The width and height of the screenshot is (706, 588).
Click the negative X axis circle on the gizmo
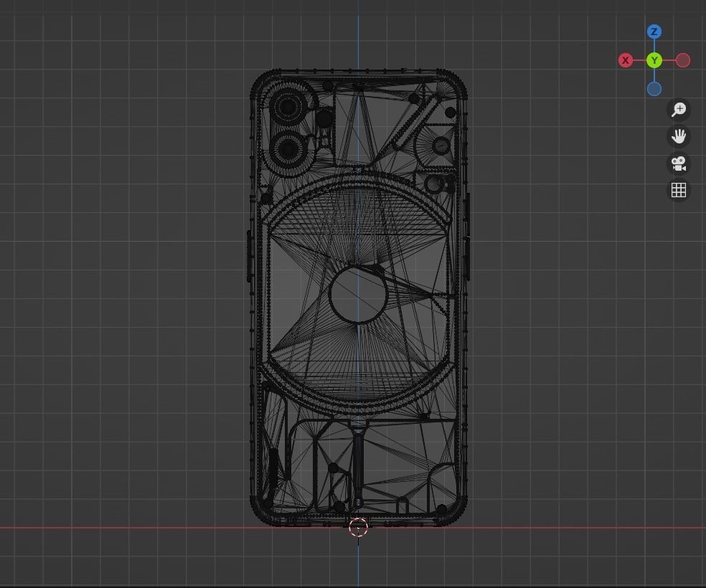coord(683,60)
